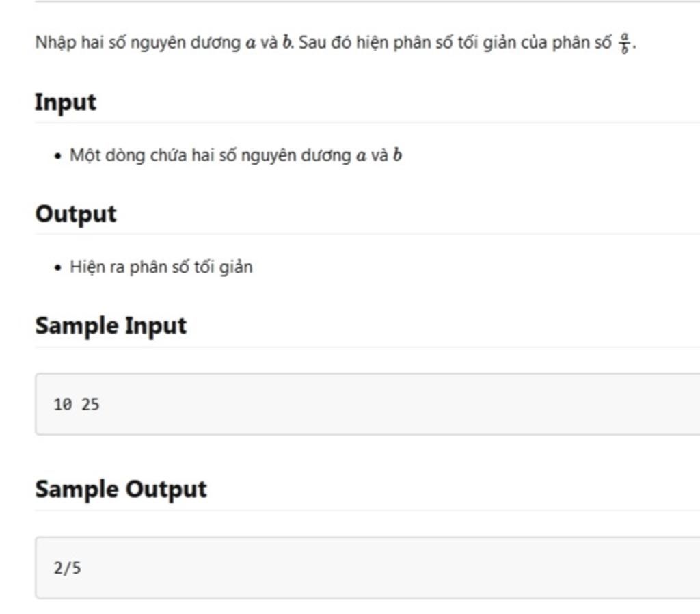Click the bullet point under the Input heading

(57, 157)
